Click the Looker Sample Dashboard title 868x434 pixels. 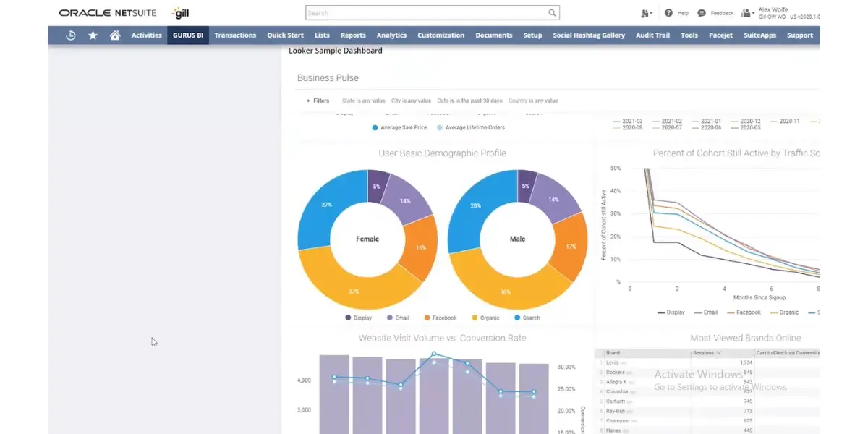[336, 51]
